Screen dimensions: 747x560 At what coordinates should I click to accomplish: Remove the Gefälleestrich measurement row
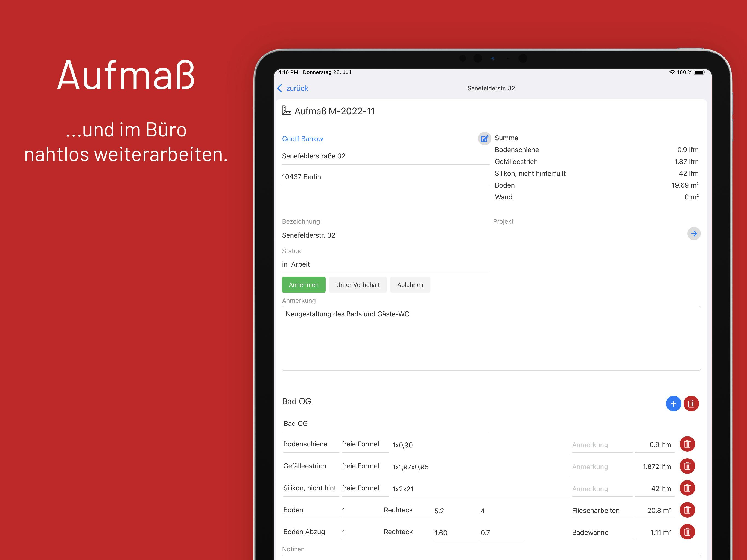(x=687, y=466)
